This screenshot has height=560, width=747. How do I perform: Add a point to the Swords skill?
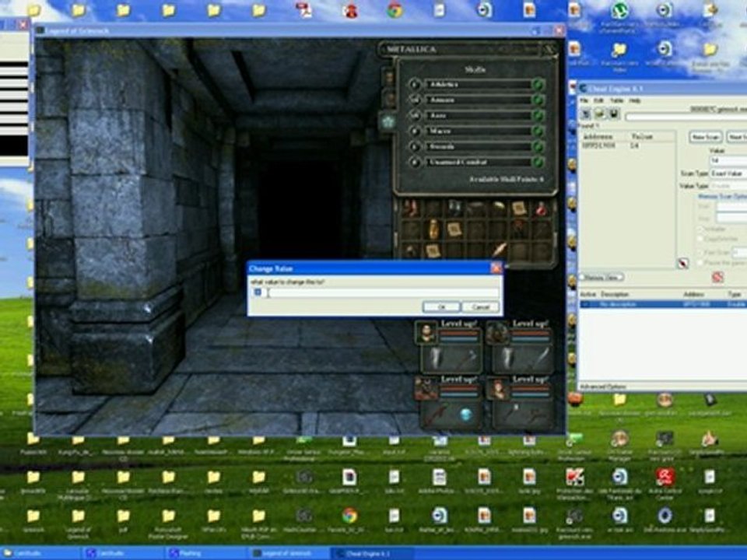tap(538, 147)
